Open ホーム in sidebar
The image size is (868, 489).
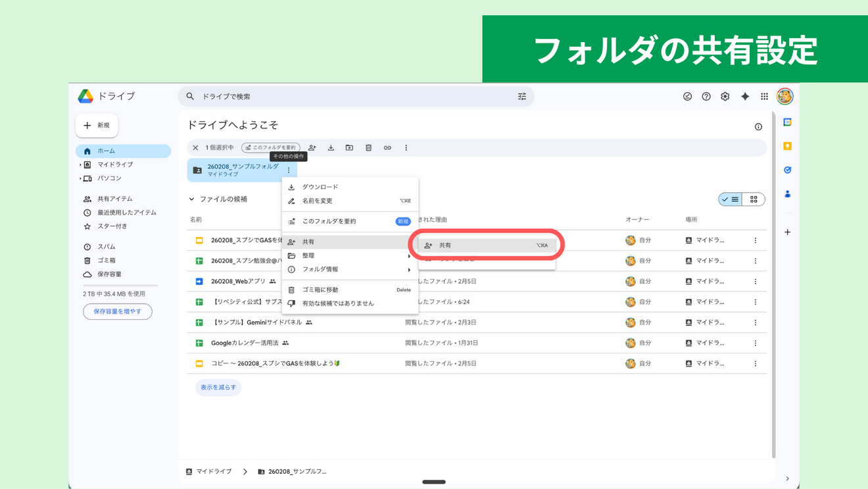[123, 151]
